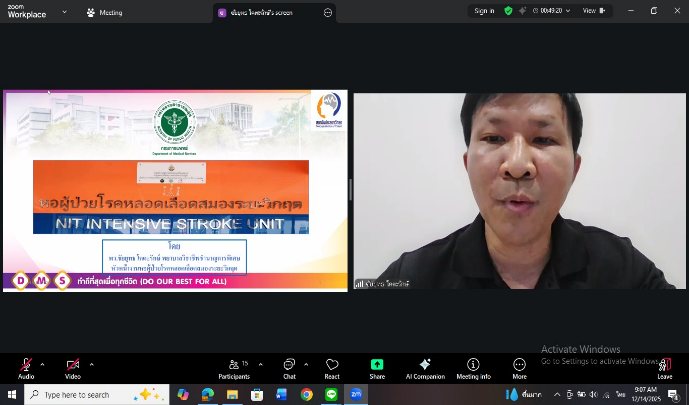Screen dimensions: 689x405
Task: Open the Windows Start menu
Action: 12,394
